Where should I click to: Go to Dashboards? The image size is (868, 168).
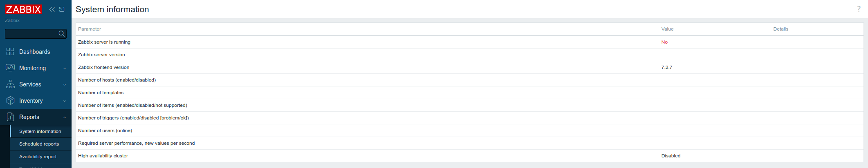(35, 52)
